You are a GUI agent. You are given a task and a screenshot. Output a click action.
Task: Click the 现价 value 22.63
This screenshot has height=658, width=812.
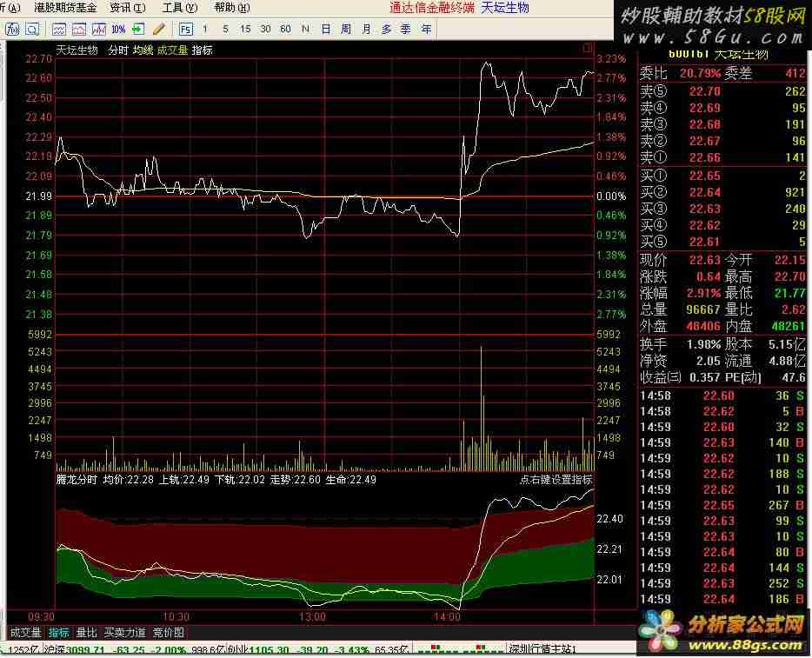(x=705, y=260)
